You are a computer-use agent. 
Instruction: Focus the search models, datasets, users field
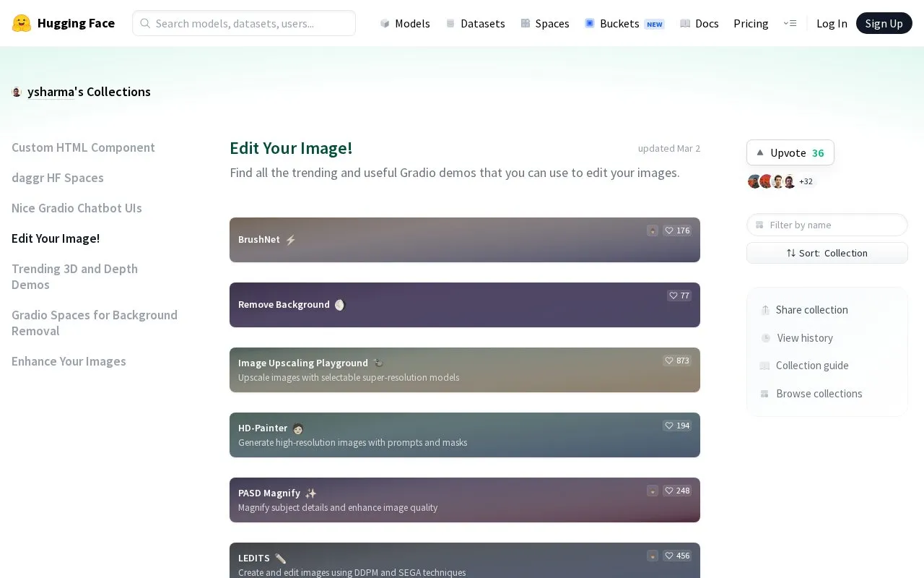click(x=244, y=23)
